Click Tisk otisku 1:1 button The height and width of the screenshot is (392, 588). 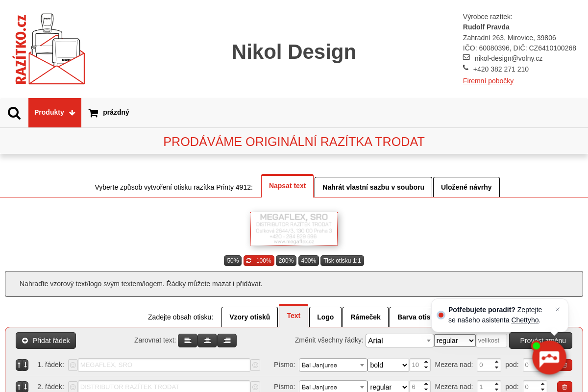pos(342,261)
